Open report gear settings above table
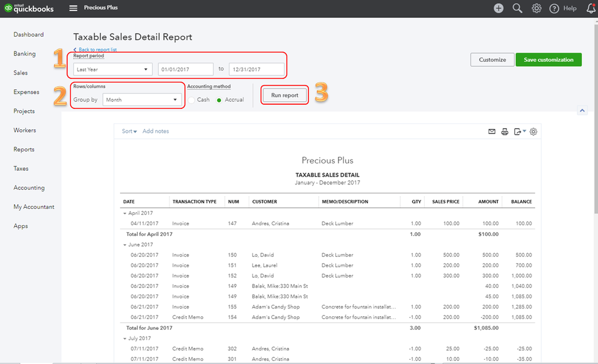 coord(534,132)
